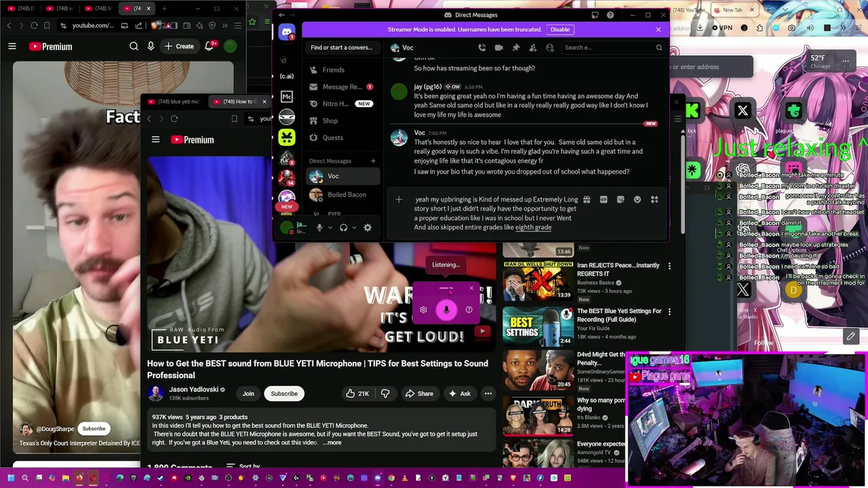This screenshot has height=488, width=868.
Task: Dismiss the Streamer Mode banner
Action: (x=658, y=29)
